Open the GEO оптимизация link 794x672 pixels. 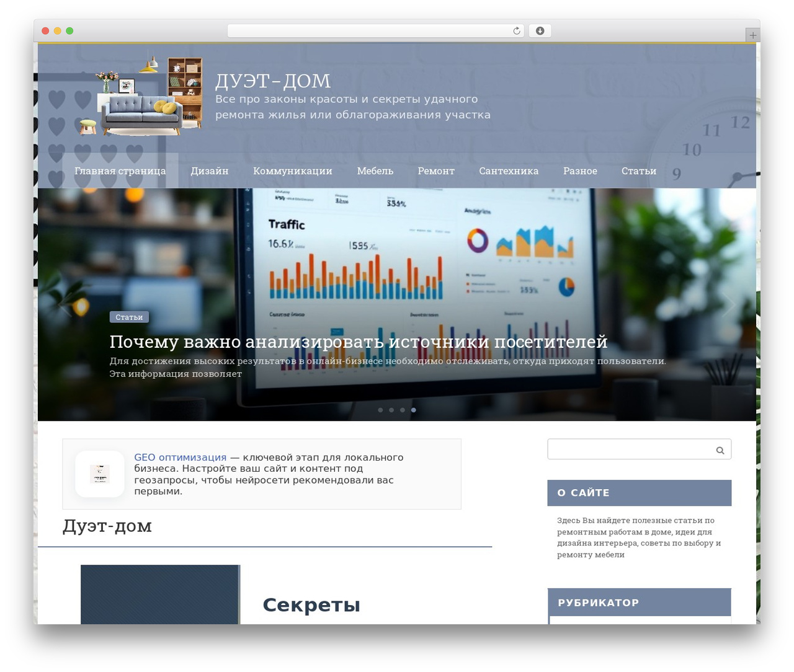(181, 458)
